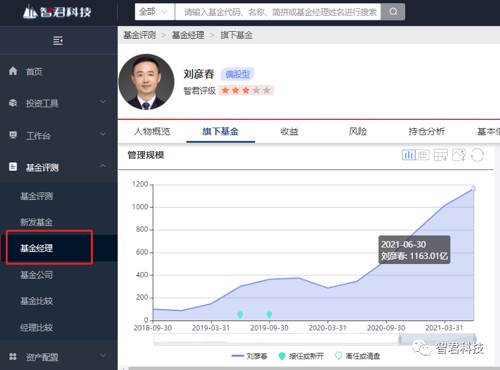The image size is (500, 370).
Task: Click 基金评测 breadcrumb link
Action: coord(140,35)
